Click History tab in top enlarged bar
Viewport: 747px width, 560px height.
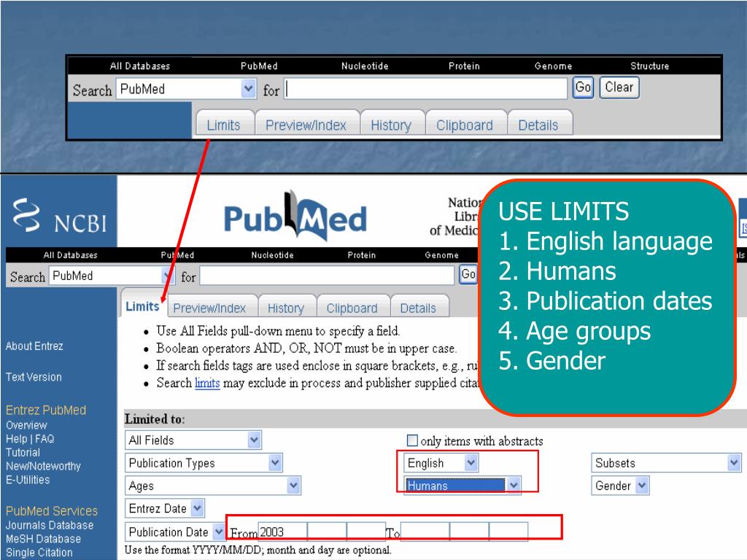pyautogui.click(x=391, y=125)
